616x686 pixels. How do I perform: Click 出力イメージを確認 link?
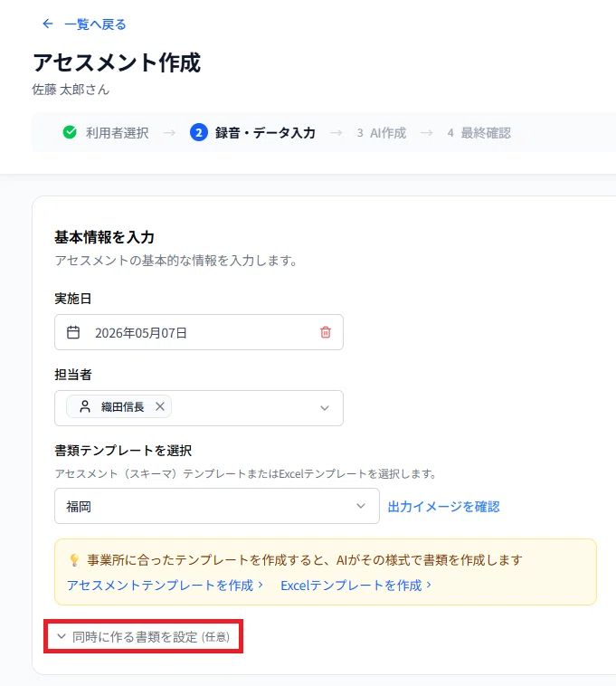[443, 506]
